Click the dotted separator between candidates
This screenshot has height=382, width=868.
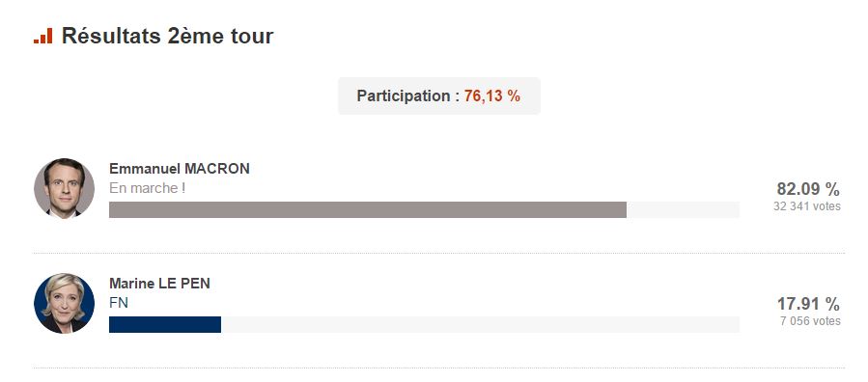439,253
